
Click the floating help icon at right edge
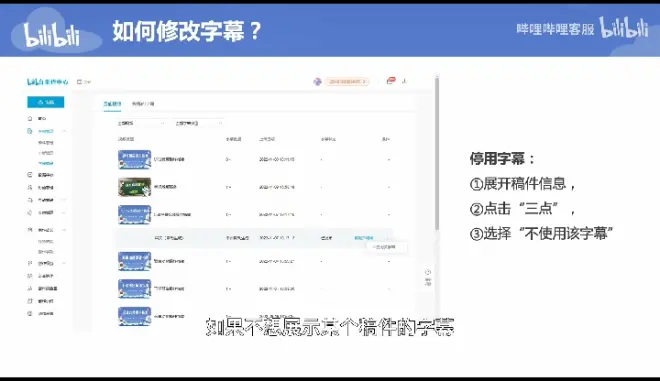[428, 272]
